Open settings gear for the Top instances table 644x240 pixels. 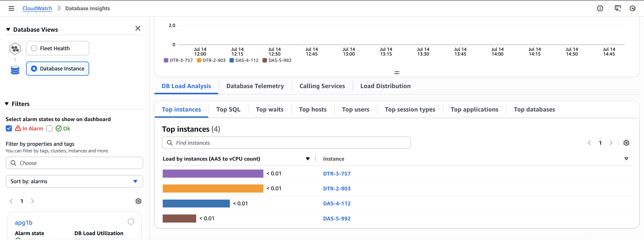pyautogui.click(x=626, y=143)
